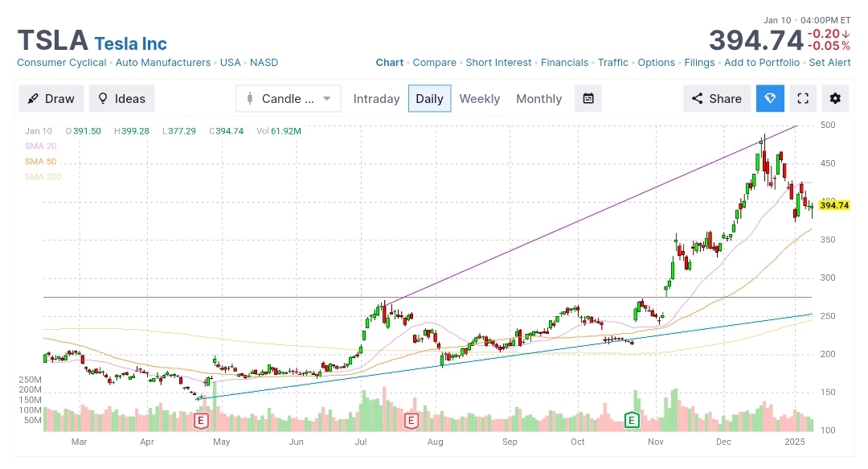Open chart settings gear
The width and height of the screenshot is (868, 469).
tap(835, 99)
